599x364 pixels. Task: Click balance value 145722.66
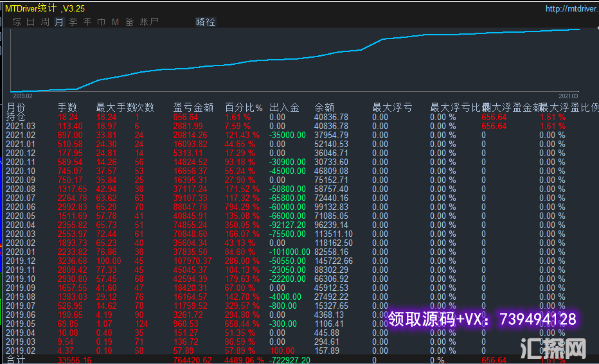point(334,261)
